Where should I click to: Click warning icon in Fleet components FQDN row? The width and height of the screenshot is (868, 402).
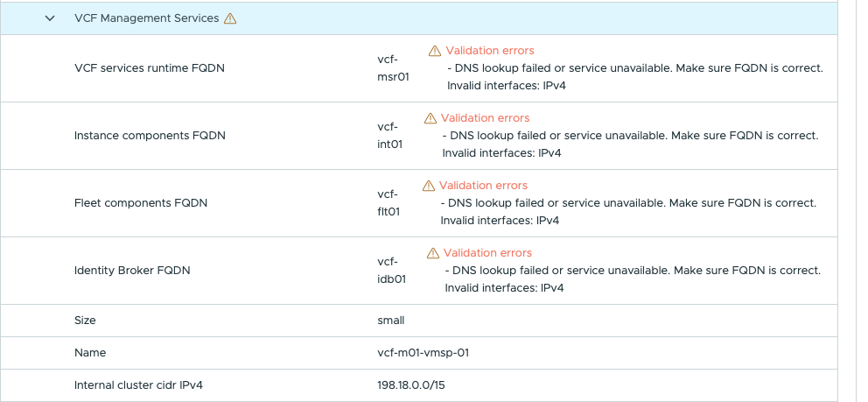coord(429,186)
